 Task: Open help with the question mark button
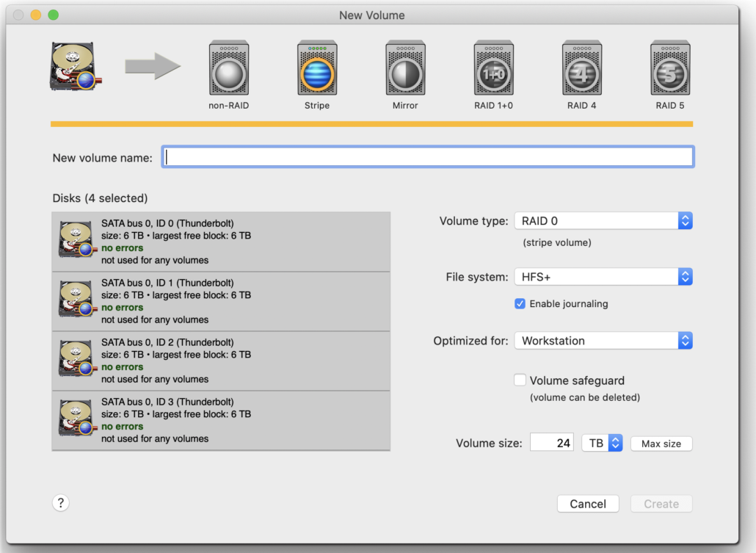click(61, 503)
